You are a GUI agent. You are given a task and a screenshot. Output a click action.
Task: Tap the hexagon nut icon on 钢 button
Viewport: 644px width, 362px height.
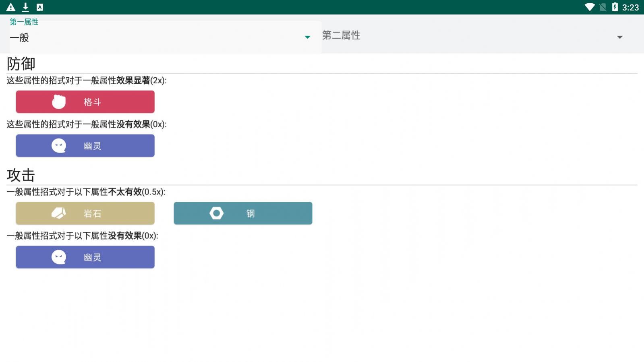[x=217, y=213]
